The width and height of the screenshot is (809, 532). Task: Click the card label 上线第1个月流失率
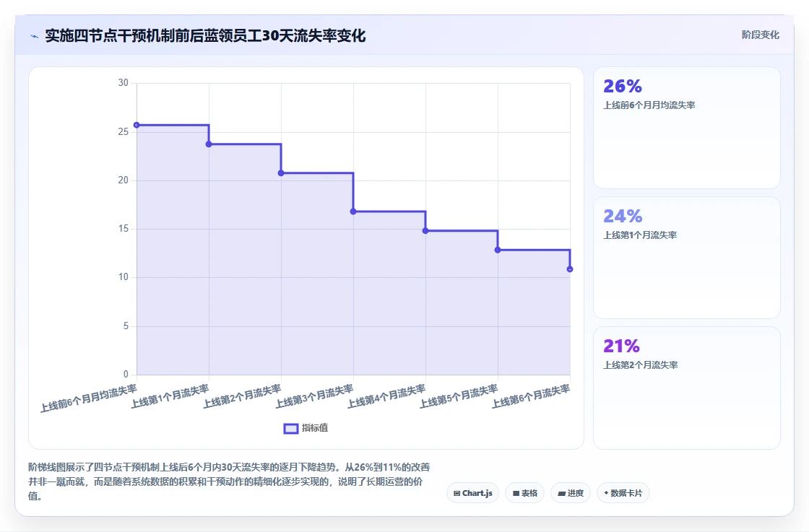click(x=640, y=235)
